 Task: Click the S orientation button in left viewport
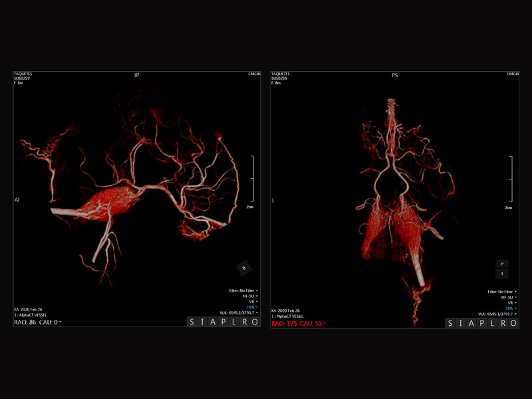[x=193, y=323]
